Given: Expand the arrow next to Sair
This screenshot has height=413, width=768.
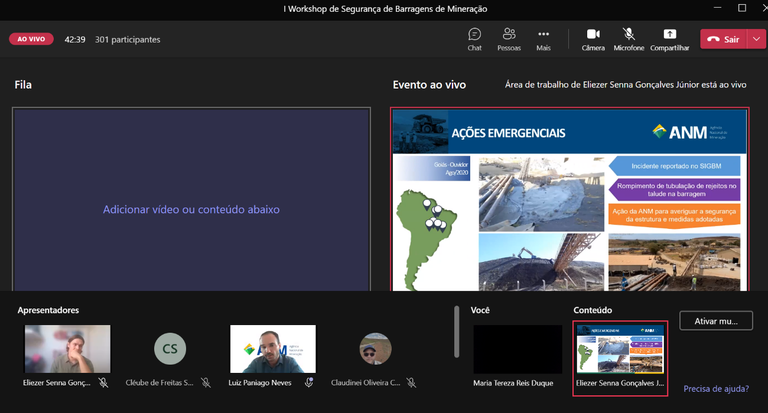Looking at the screenshot, I should point(756,39).
